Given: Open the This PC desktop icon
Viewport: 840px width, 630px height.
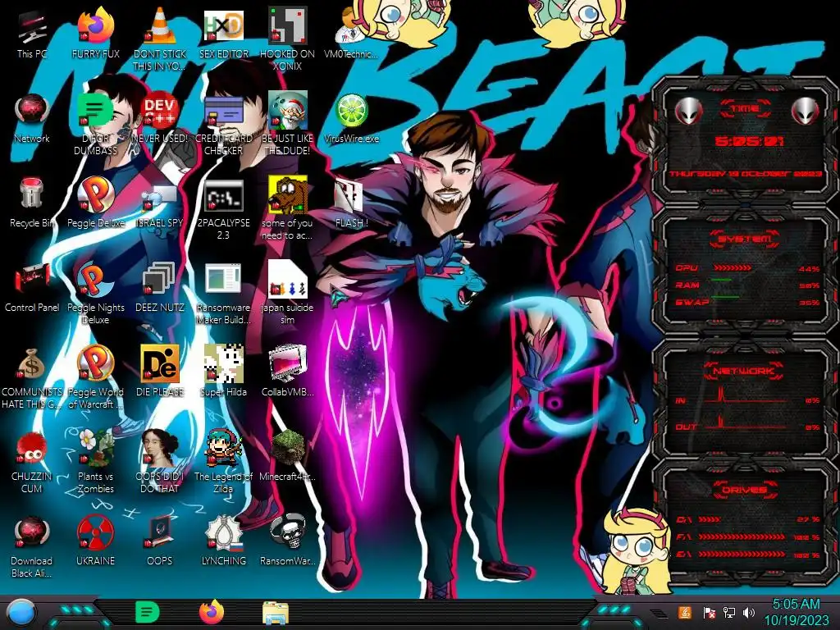Looking at the screenshot, I should coord(32,33).
